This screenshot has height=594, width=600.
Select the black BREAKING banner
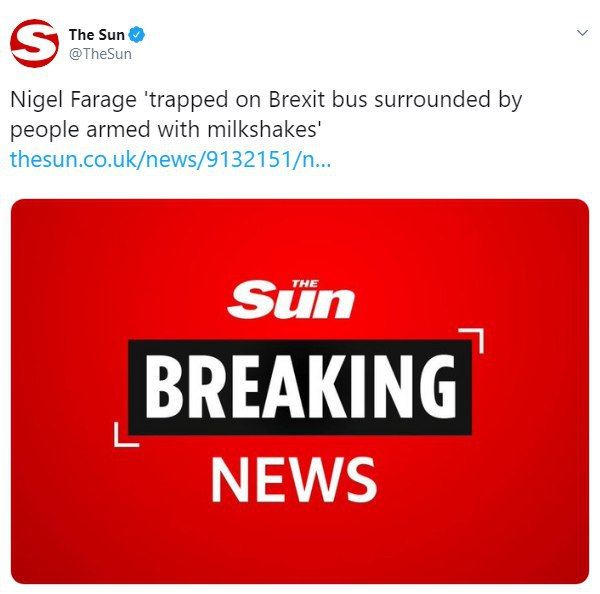(300, 387)
